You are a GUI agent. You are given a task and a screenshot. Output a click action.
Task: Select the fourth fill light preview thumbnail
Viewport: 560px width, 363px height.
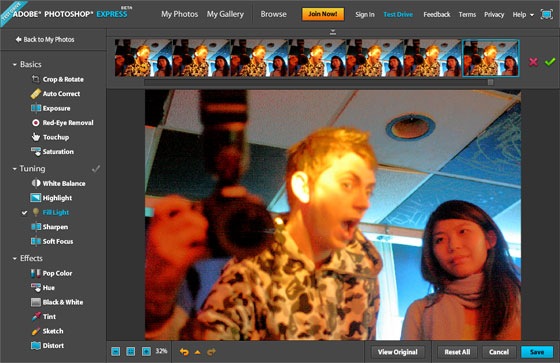[x=317, y=58]
